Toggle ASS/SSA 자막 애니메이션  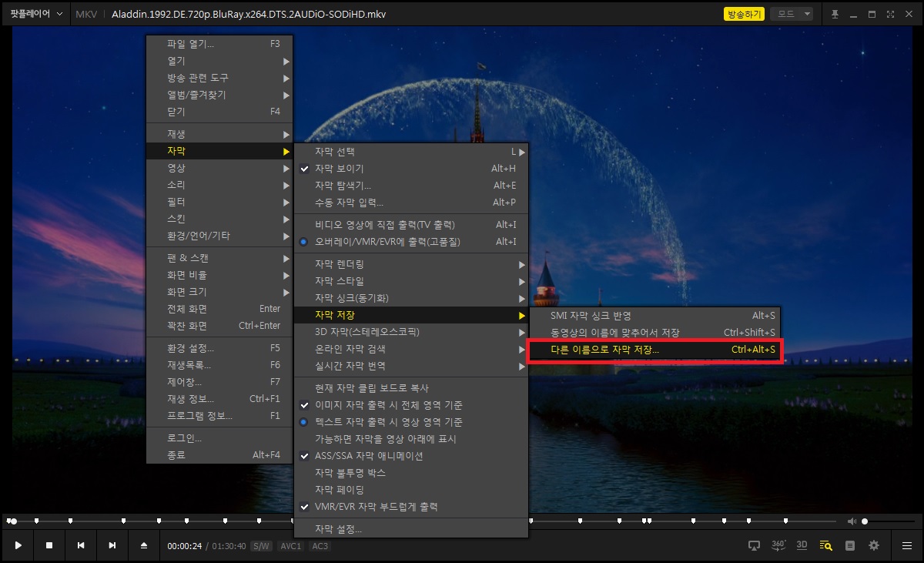point(411,456)
